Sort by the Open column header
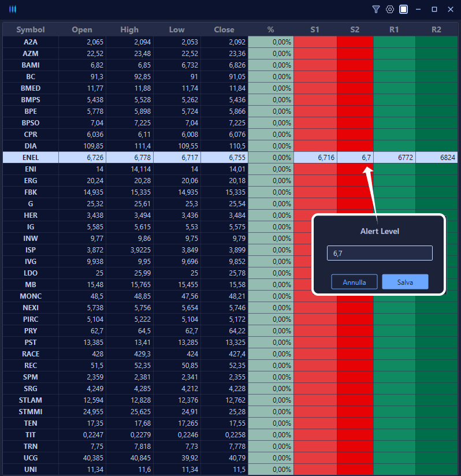The image size is (461, 476). [82, 29]
